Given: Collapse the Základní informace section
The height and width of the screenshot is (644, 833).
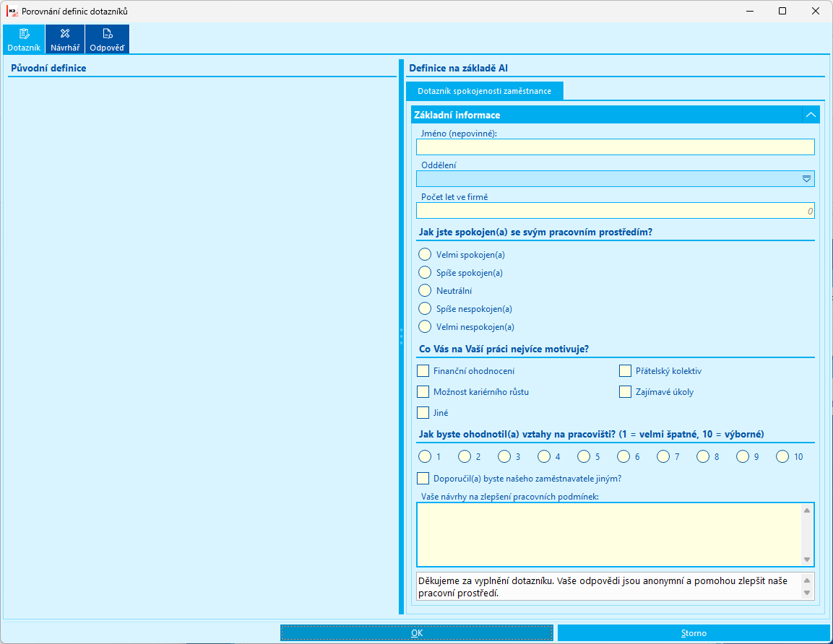Looking at the screenshot, I should pyautogui.click(x=811, y=115).
